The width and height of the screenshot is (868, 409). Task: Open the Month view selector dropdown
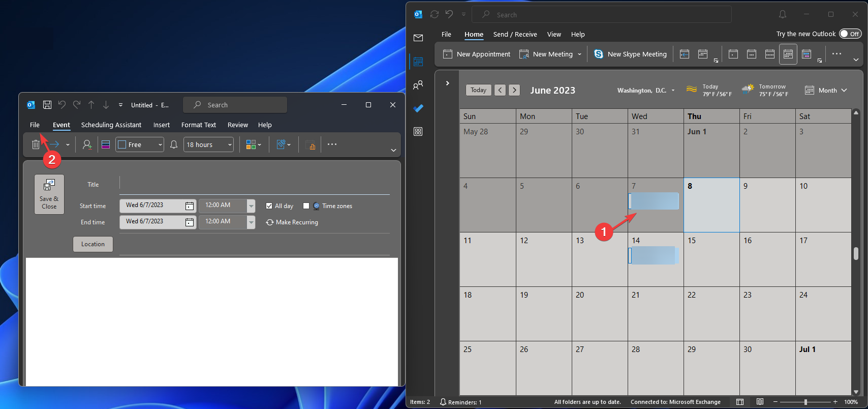pos(826,90)
